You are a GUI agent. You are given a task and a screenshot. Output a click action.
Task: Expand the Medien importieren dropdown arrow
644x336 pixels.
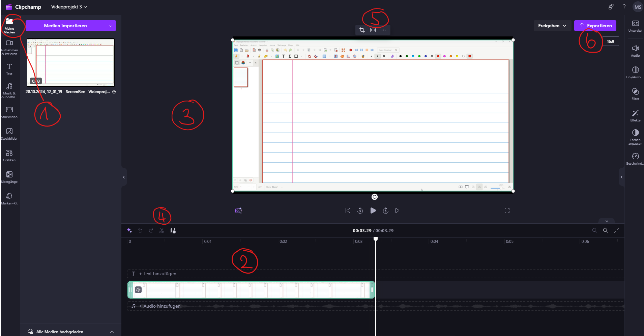pos(111,26)
